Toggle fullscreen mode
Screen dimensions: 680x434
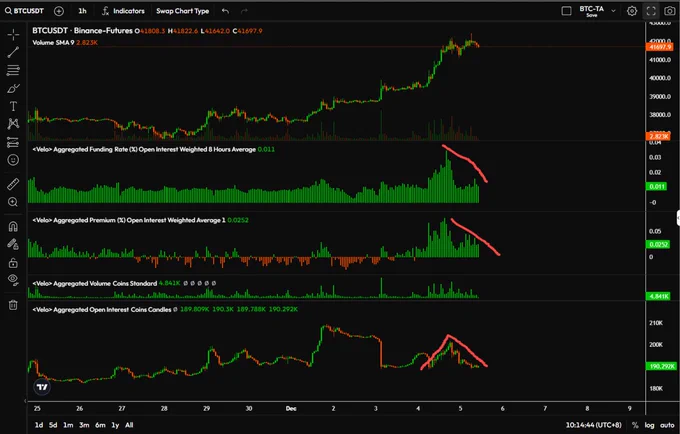(651, 11)
